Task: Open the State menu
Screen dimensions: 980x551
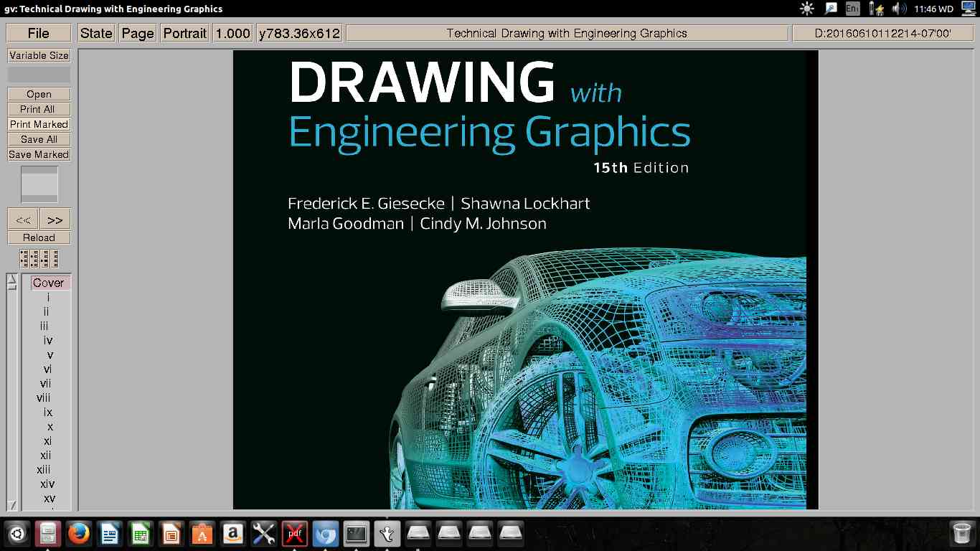Action: pos(96,33)
